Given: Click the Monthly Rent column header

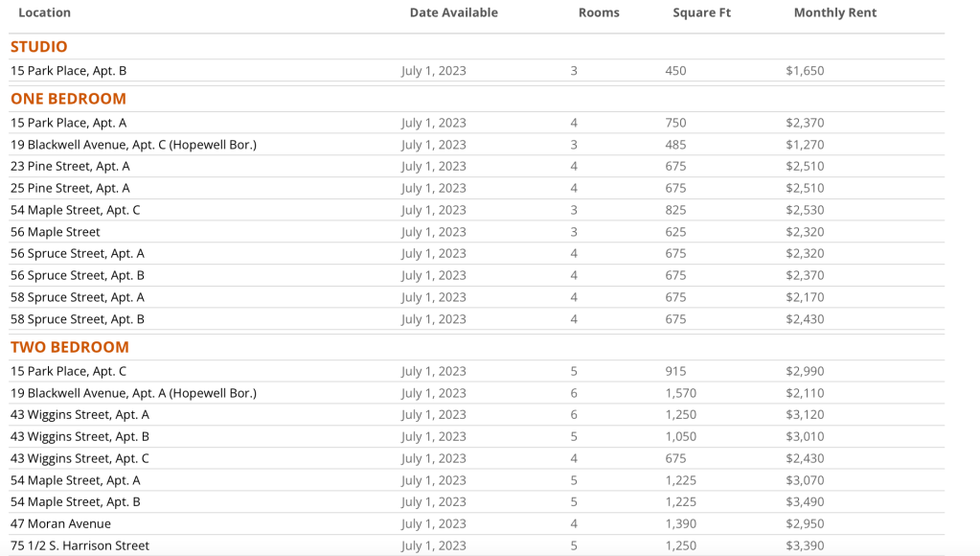Looking at the screenshot, I should (x=834, y=12).
